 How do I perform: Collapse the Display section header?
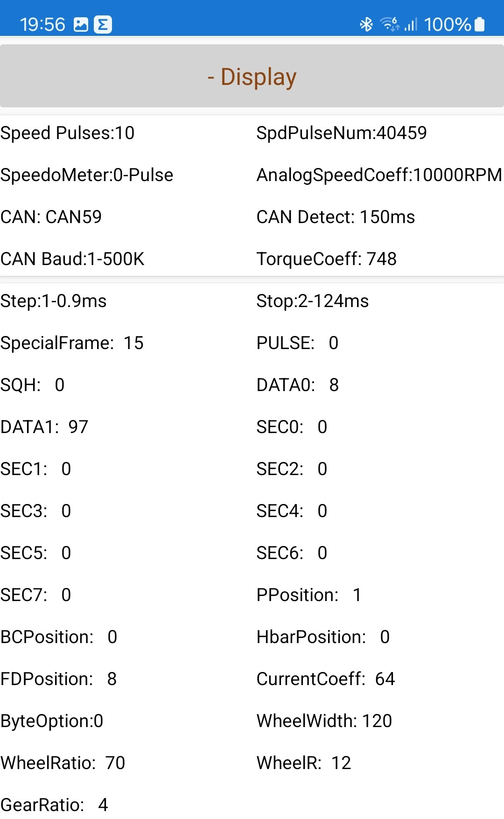click(252, 77)
